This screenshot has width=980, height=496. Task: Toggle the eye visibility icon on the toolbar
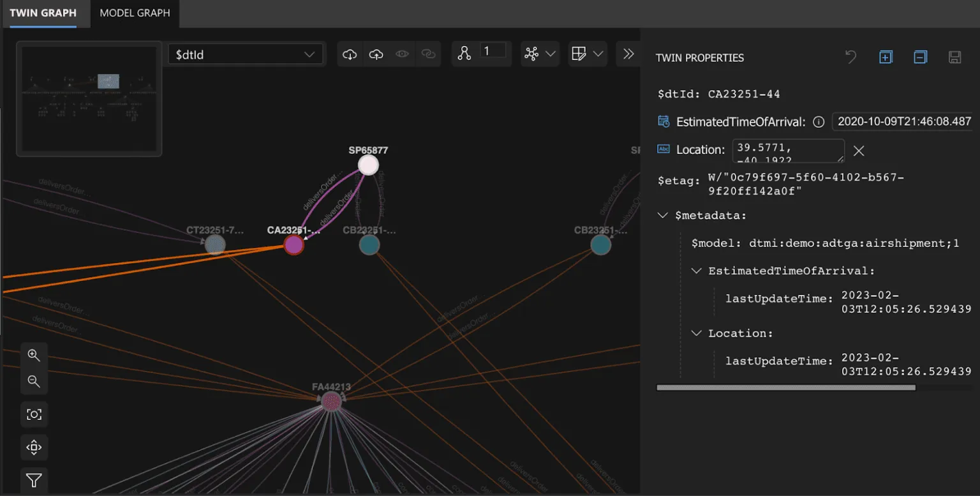pos(402,54)
